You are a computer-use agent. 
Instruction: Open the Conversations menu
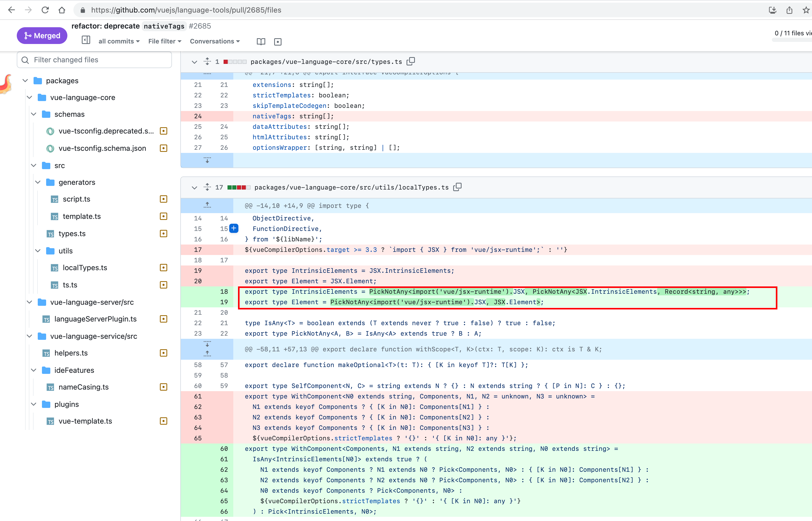click(215, 41)
